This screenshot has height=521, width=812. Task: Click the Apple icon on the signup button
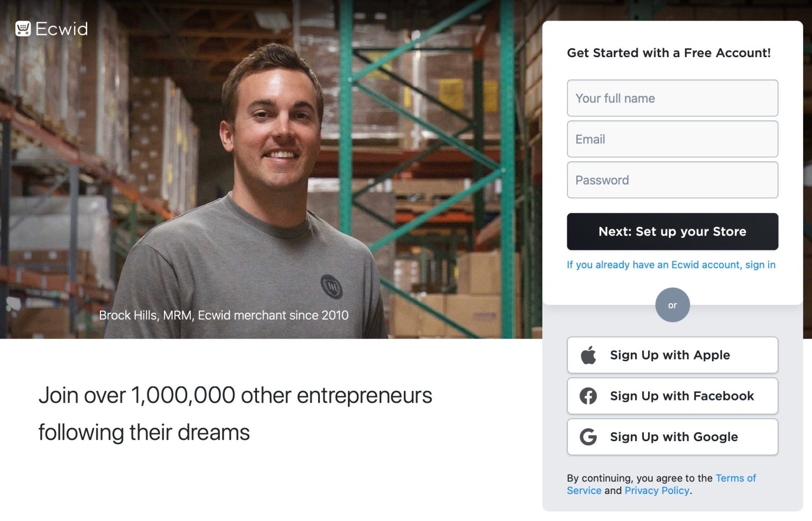click(x=589, y=355)
